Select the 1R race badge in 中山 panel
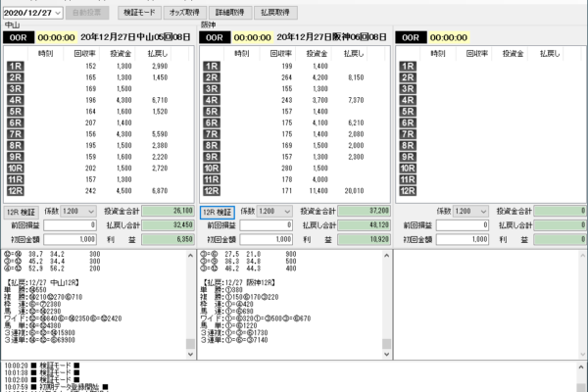 pos(16,66)
